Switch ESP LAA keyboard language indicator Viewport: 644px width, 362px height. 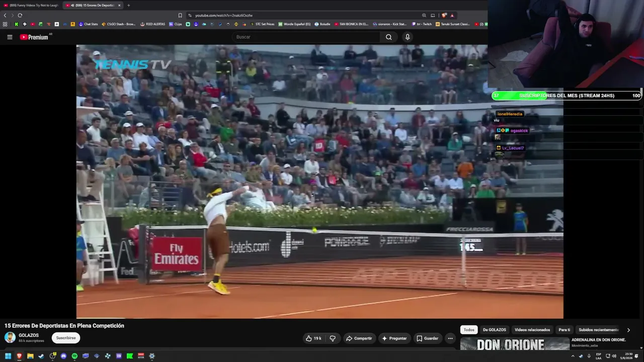(x=599, y=356)
